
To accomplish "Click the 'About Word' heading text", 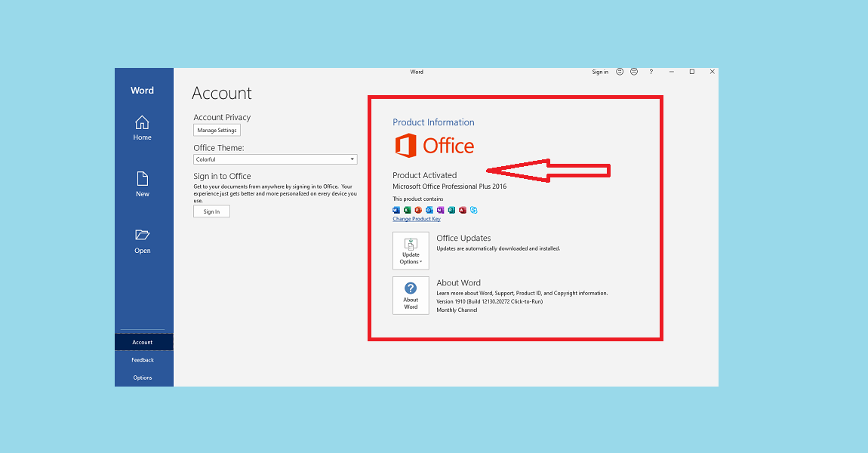I will coord(458,283).
